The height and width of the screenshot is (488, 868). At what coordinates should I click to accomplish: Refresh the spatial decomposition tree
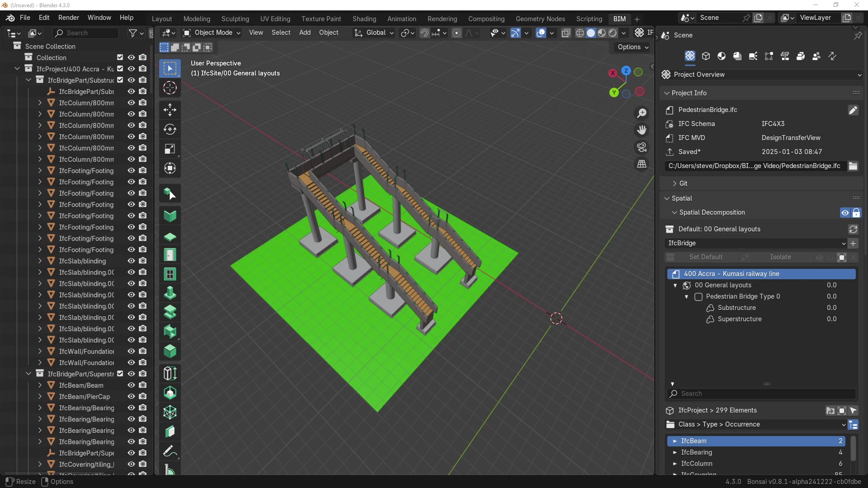coord(853,229)
